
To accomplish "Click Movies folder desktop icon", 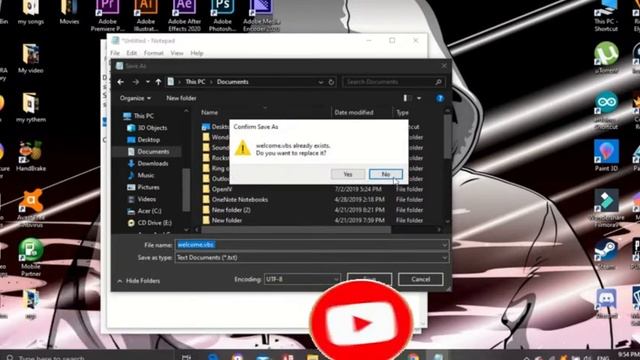I will click(x=69, y=12).
